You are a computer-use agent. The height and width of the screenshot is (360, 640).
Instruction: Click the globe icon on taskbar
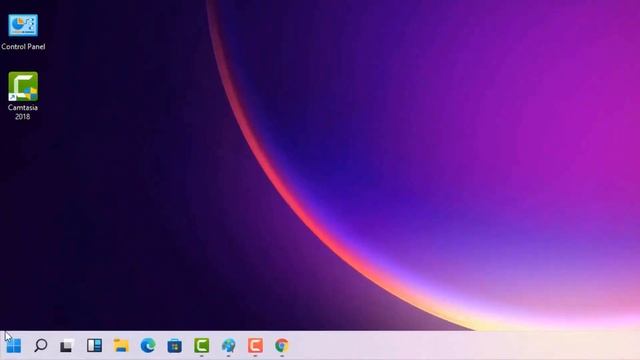(x=229, y=345)
